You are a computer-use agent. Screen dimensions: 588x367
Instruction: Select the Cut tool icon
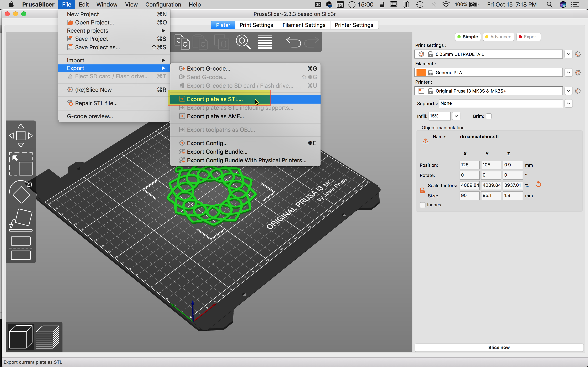coord(21,248)
